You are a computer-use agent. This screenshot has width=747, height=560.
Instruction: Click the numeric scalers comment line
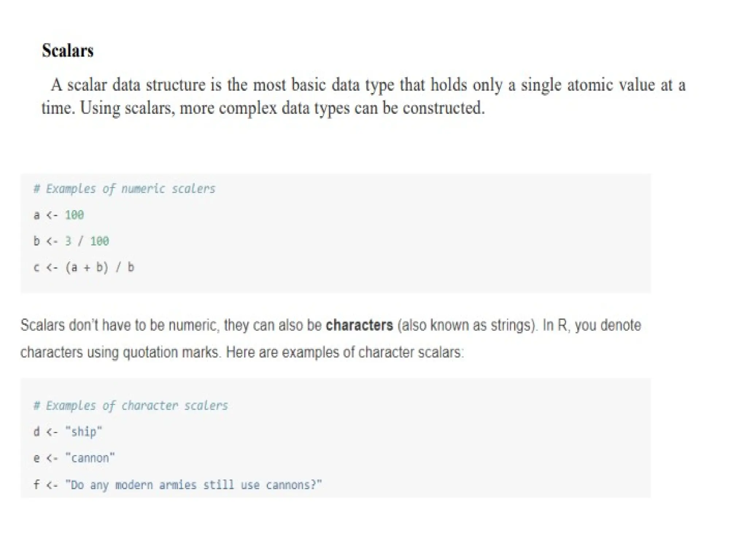click(124, 189)
